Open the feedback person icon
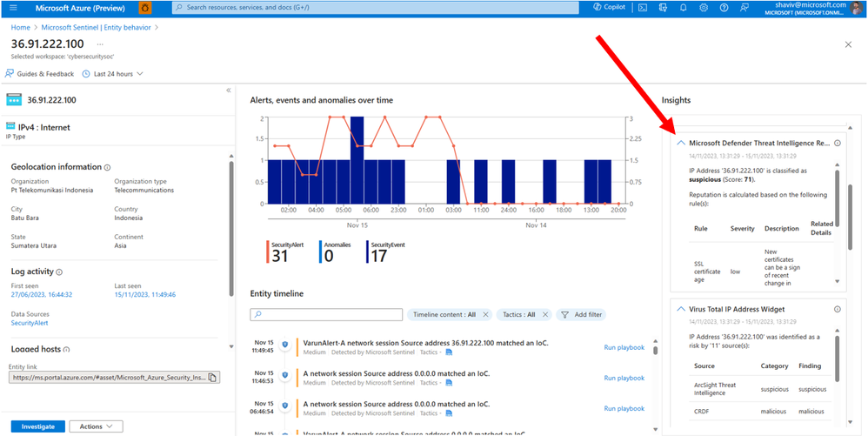 point(744,8)
